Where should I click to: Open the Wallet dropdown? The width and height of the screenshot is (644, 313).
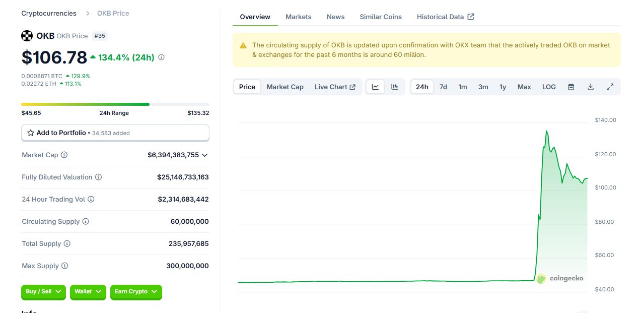coord(88,292)
